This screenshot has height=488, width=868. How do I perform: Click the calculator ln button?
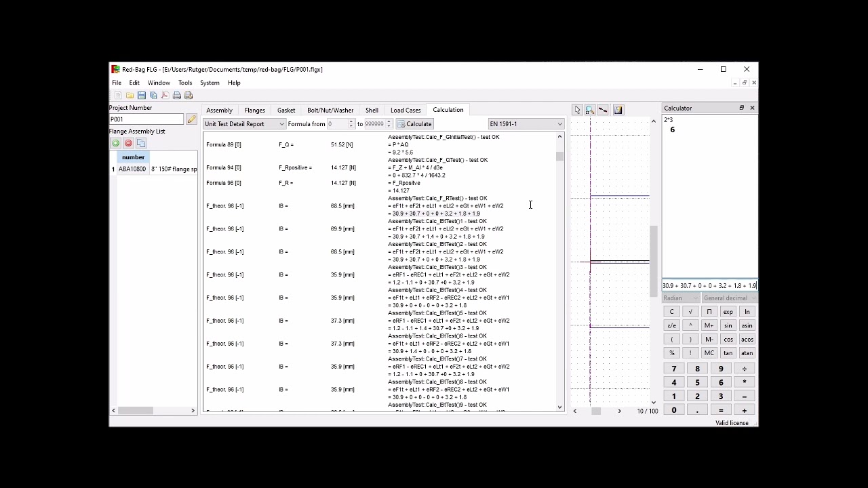click(747, 312)
